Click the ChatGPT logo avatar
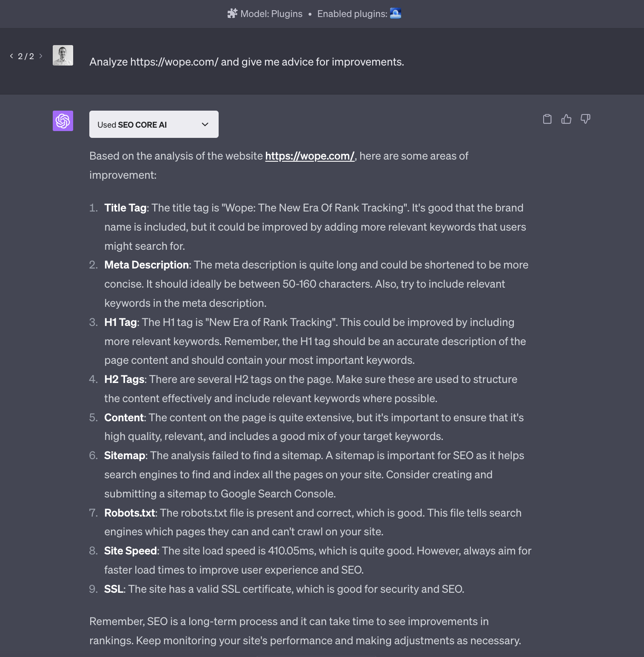644x657 pixels. click(x=63, y=121)
